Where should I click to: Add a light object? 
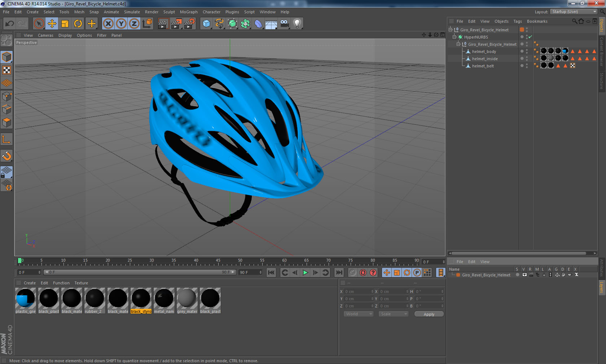[297, 24]
